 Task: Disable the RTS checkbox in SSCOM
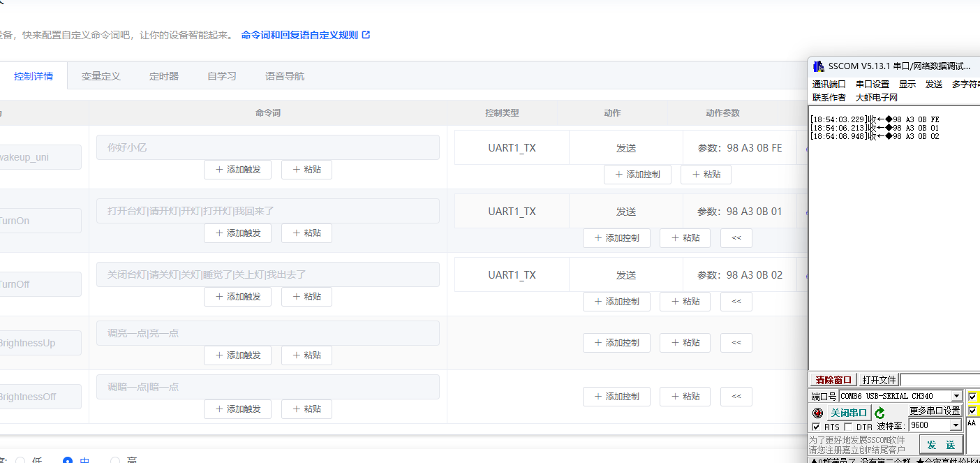(x=815, y=427)
